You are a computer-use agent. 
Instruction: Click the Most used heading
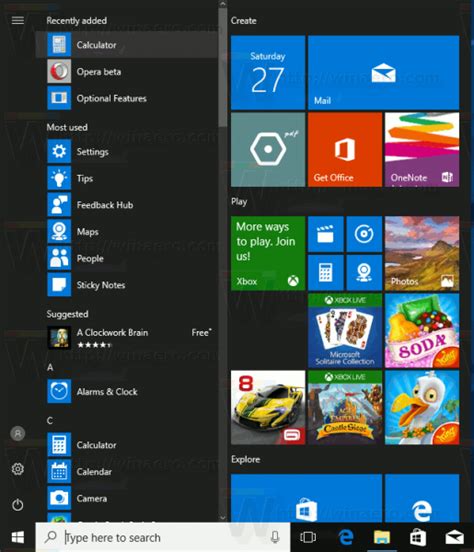(67, 127)
